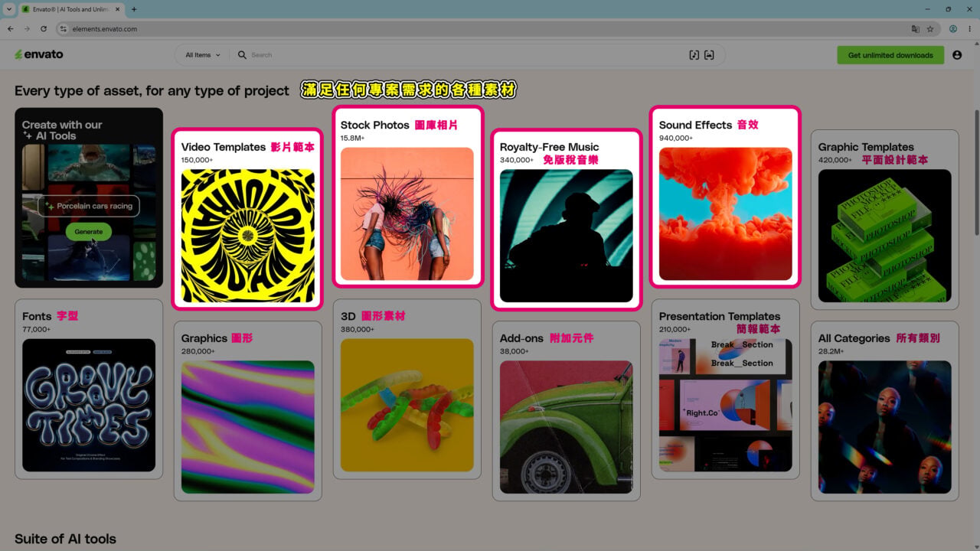Click the green Generate button
Image resolution: width=980 pixels, height=551 pixels.
[88, 232]
